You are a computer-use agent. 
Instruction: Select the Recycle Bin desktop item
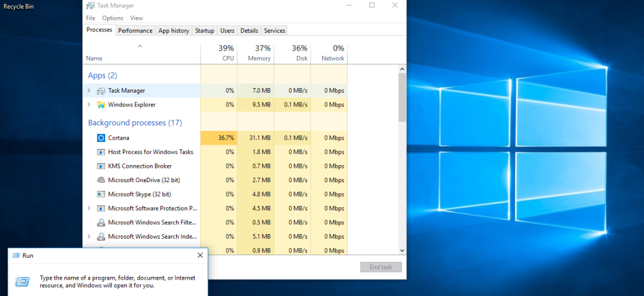19,6
